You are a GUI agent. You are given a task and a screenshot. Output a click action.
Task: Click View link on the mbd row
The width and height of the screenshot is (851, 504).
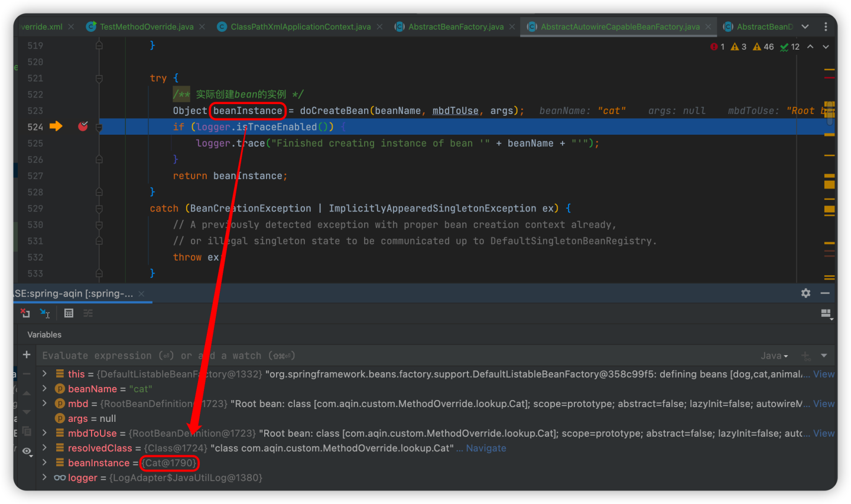point(824,404)
